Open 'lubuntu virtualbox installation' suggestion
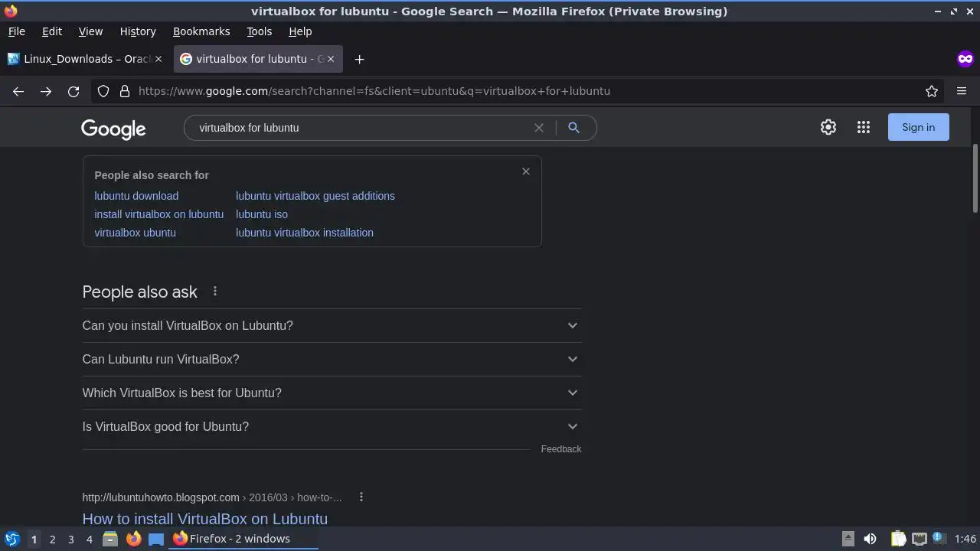 (x=305, y=233)
